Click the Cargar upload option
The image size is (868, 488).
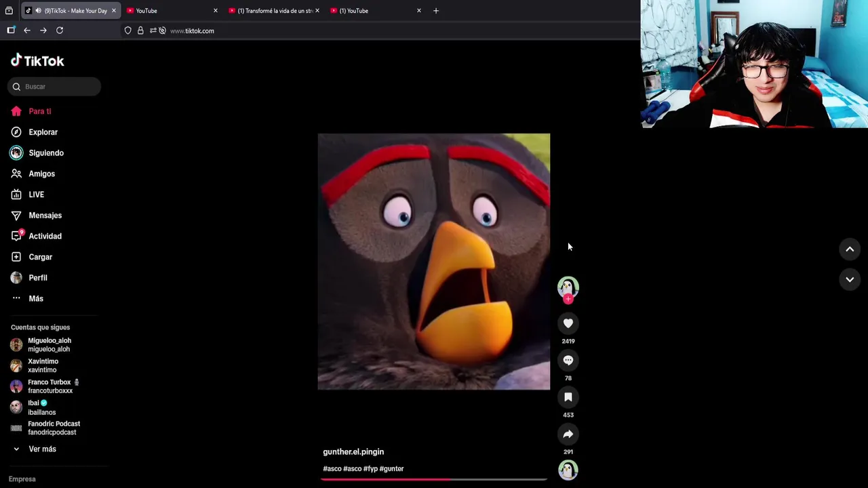(x=31, y=257)
